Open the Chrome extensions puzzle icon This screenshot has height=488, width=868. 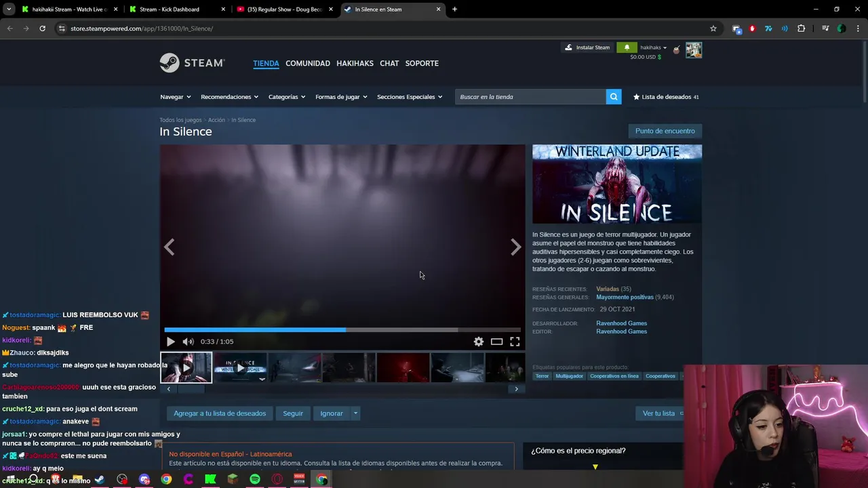click(x=802, y=28)
